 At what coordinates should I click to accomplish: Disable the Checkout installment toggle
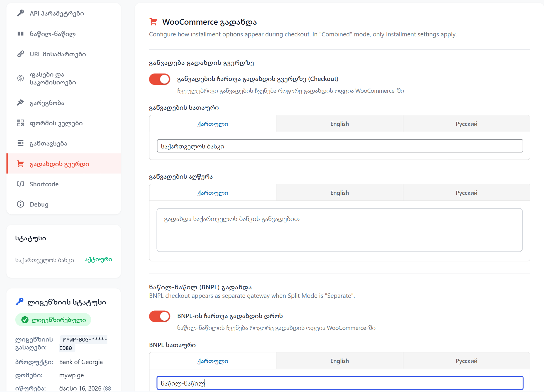160,79
